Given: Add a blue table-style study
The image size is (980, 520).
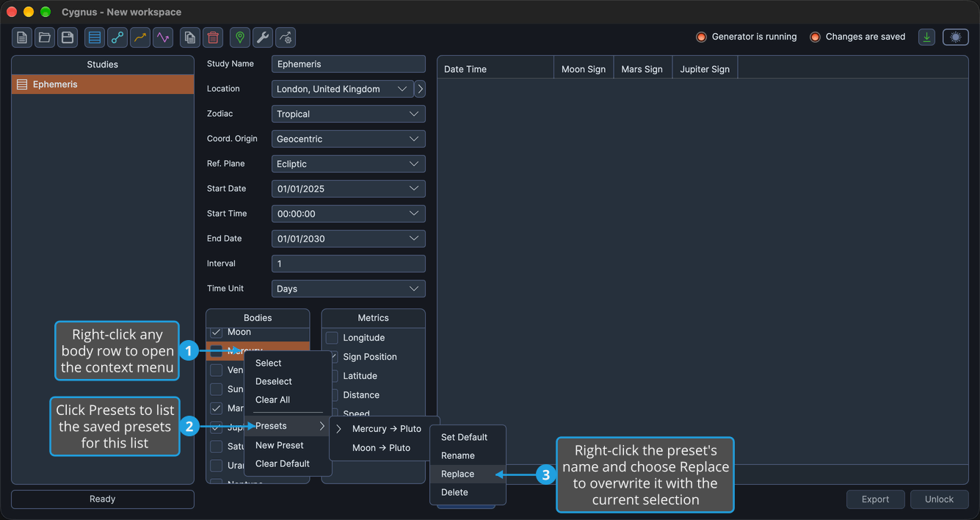Looking at the screenshot, I should [94, 37].
